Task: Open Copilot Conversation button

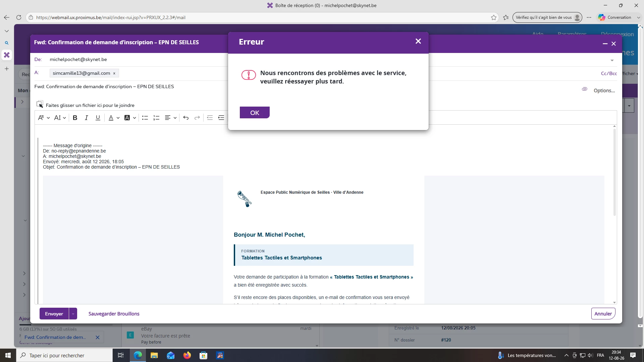Action: tap(615, 17)
